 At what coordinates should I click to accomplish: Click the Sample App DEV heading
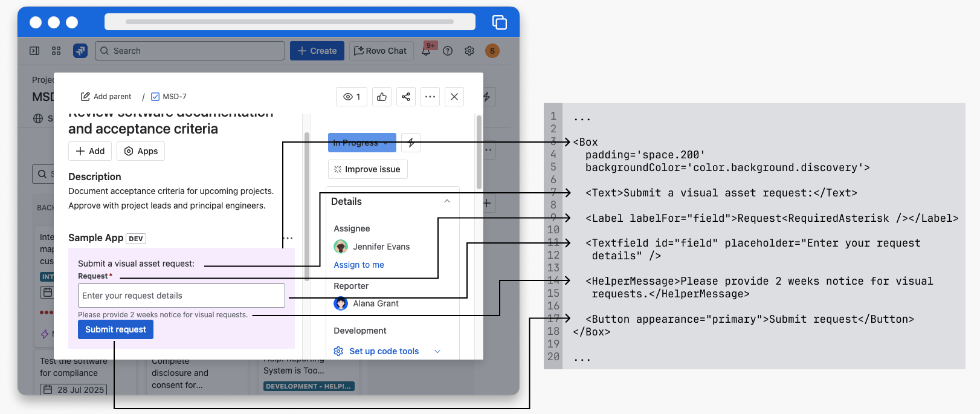pyautogui.click(x=107, y=238)
